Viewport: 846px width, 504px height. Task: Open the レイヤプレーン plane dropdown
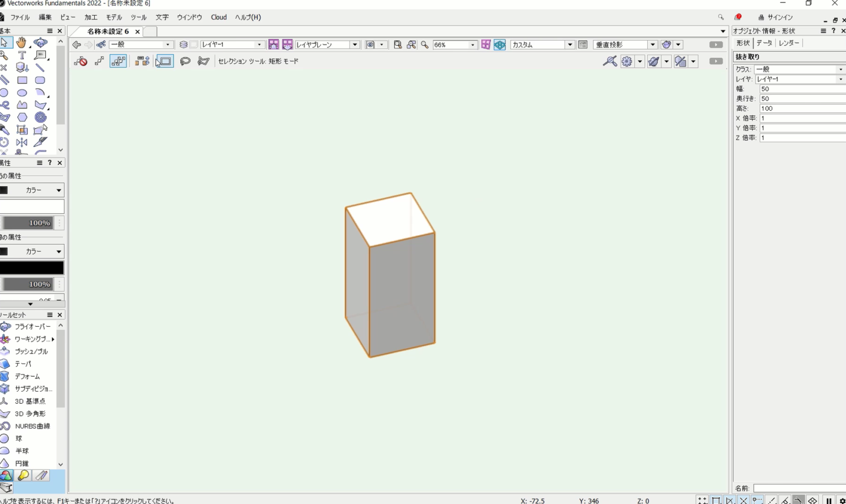[355, 45]
